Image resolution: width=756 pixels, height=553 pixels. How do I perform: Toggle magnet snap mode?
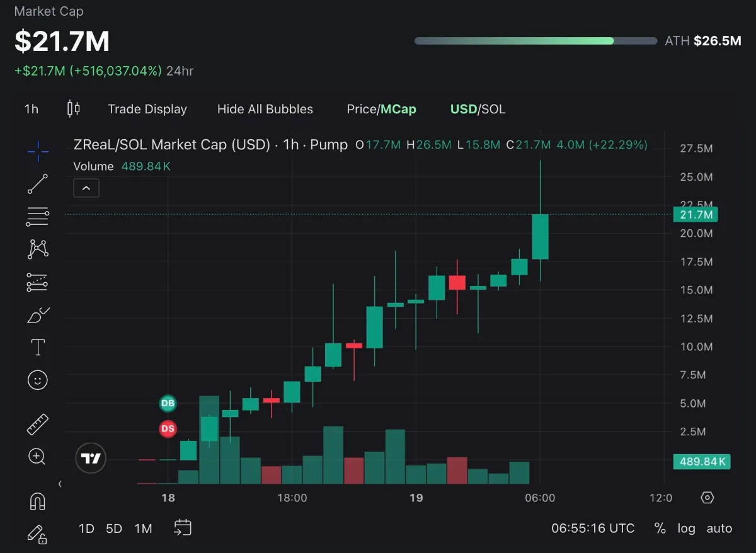click(x=38, y=501)
